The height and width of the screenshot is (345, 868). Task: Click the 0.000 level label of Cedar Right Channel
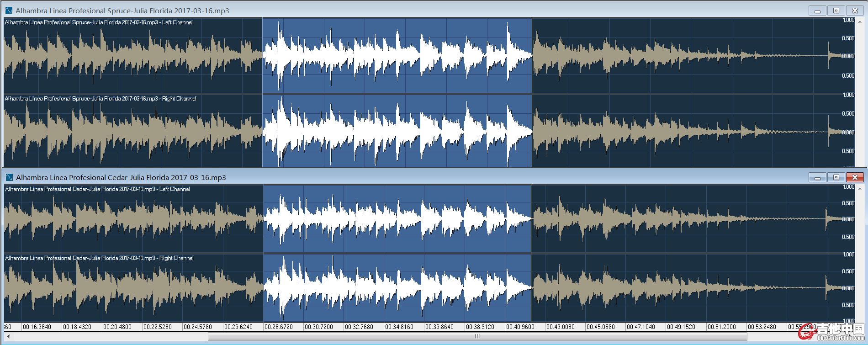coord(848,288)
